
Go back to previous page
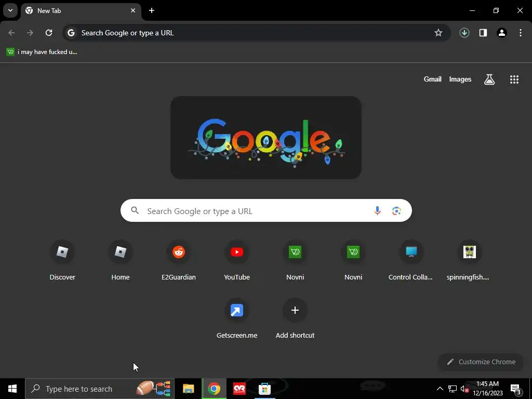point(11,33)
